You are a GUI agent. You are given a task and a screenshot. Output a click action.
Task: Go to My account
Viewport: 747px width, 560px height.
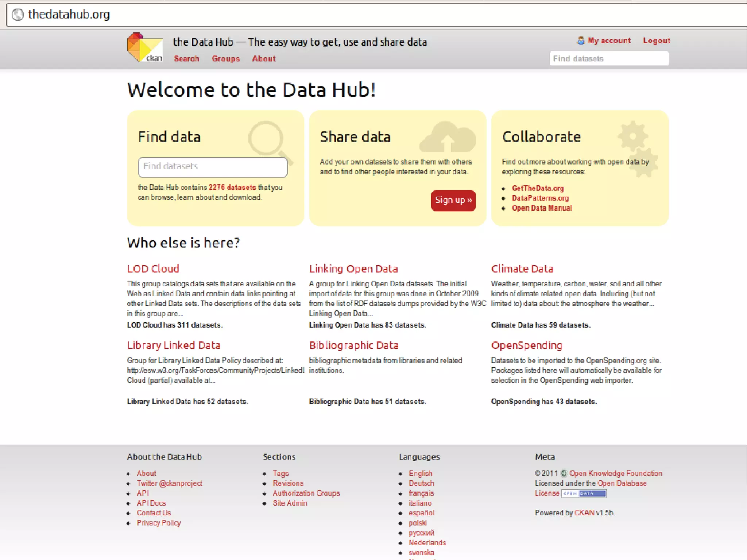(x=609, y=40)
